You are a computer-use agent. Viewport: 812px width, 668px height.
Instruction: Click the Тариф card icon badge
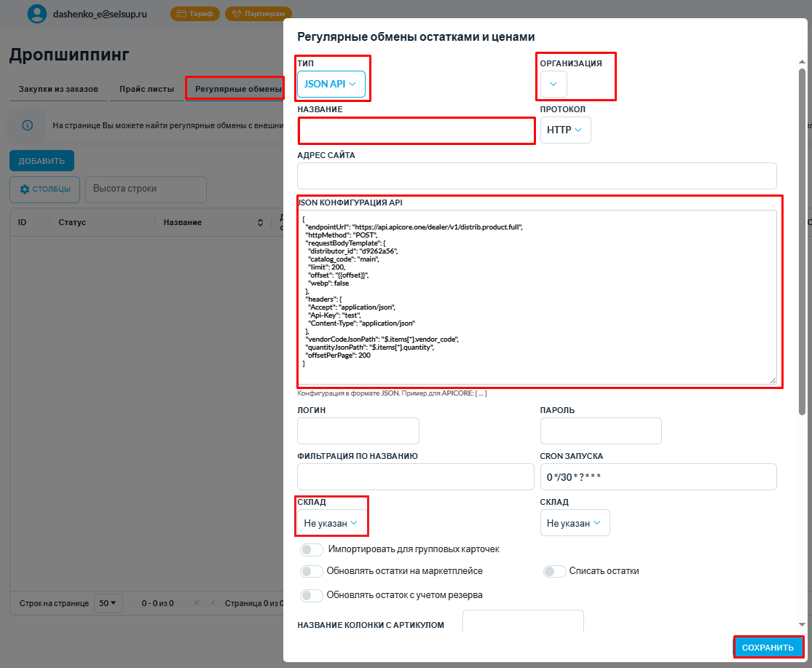click(194, 14)
